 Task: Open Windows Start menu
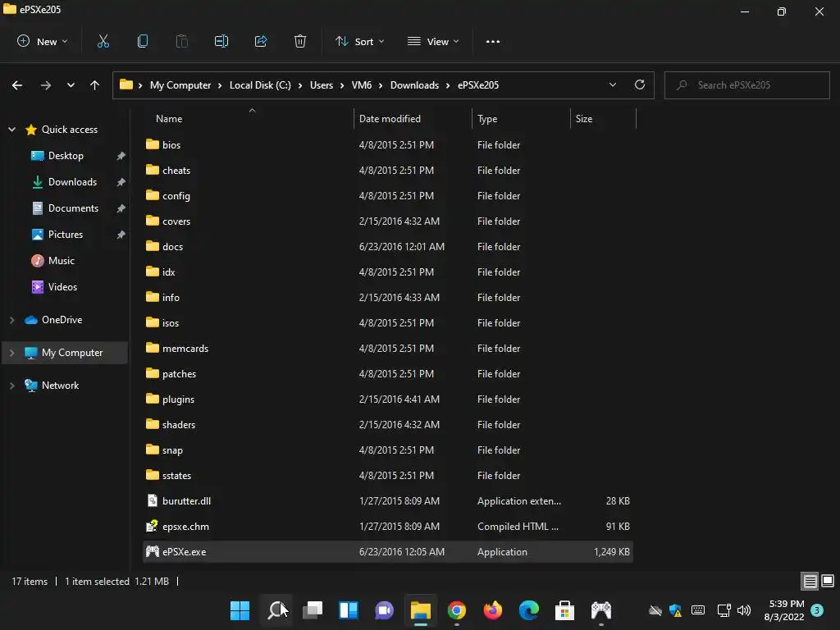point(240,610)
